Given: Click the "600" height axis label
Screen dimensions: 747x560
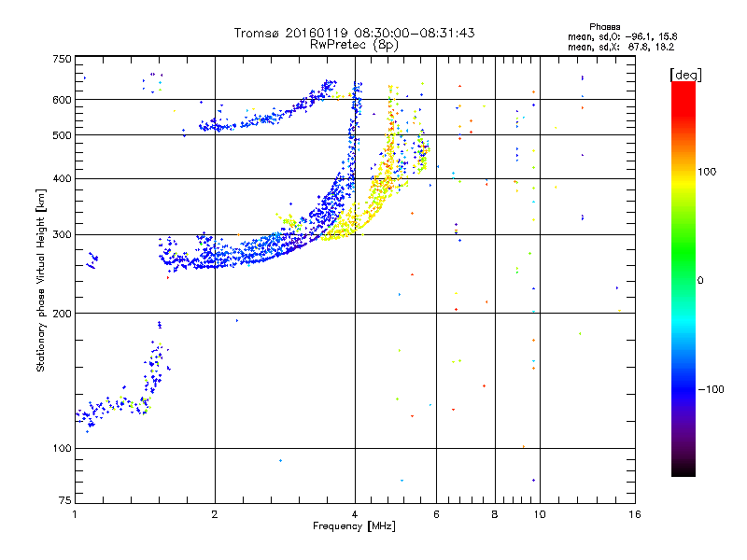Looking at the screenshot, I should click(x=62, y=100).
